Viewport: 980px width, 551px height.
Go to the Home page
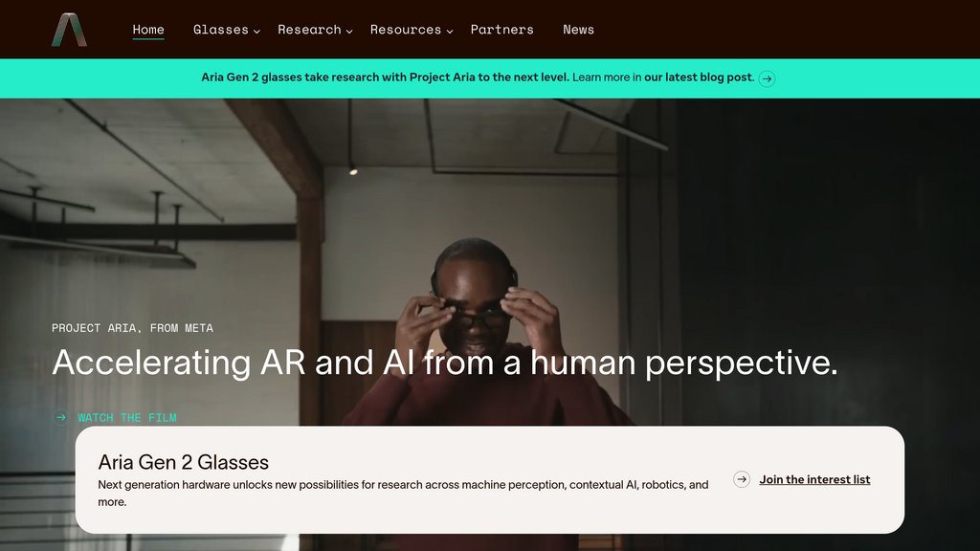(x=148, y=30)
